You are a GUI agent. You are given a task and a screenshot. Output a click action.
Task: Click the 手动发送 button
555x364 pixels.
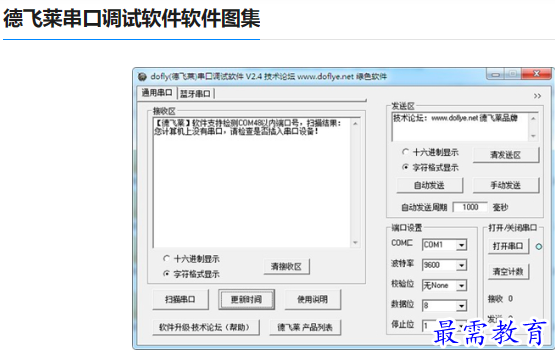click(x=506, y=185)
